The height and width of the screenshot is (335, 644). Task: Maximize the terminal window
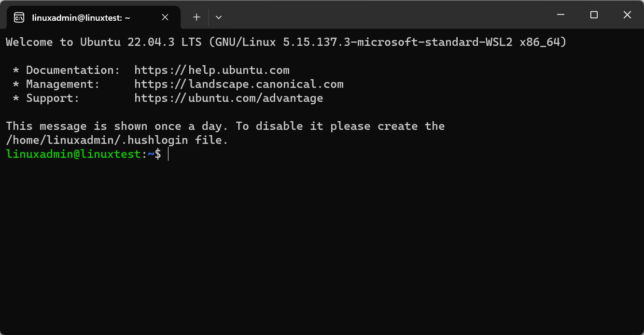coord(594,15)
